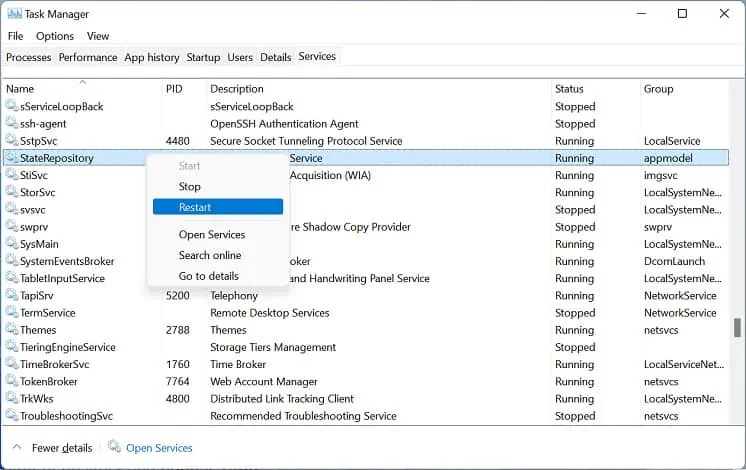Click the StateRepository service gear icon

pyautogui.click(x=12, y=157)
